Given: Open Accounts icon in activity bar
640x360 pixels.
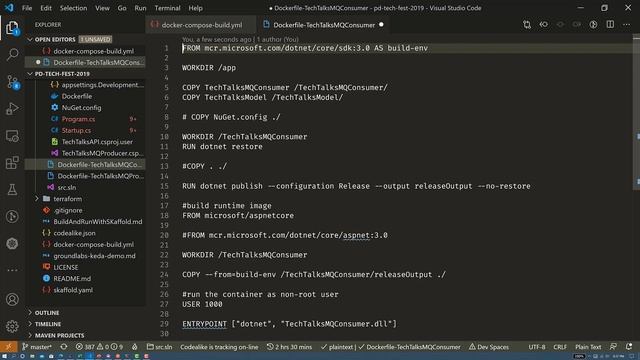Looking at the screenshot, I should 12,299.
